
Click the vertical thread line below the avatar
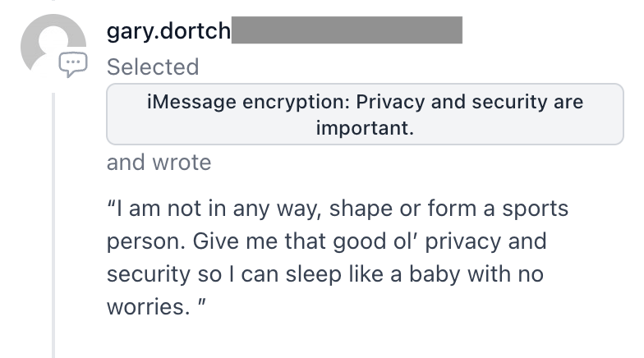coord(53,225)
